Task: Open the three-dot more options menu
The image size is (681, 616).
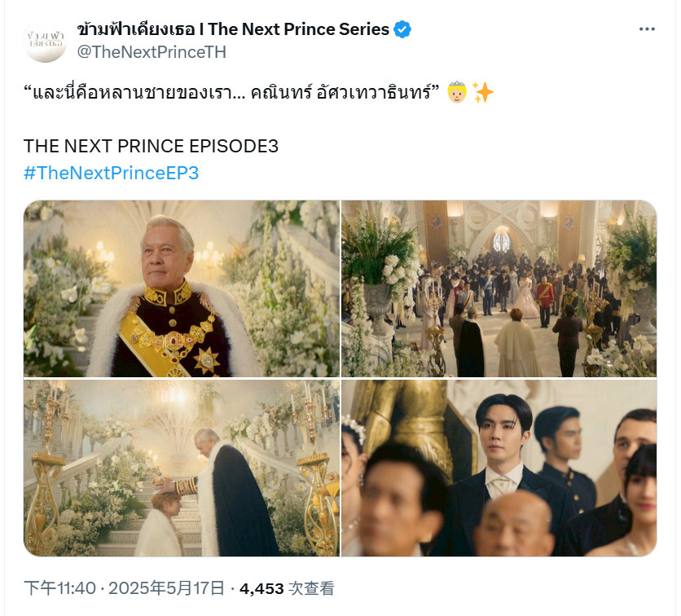Action: 646,29
